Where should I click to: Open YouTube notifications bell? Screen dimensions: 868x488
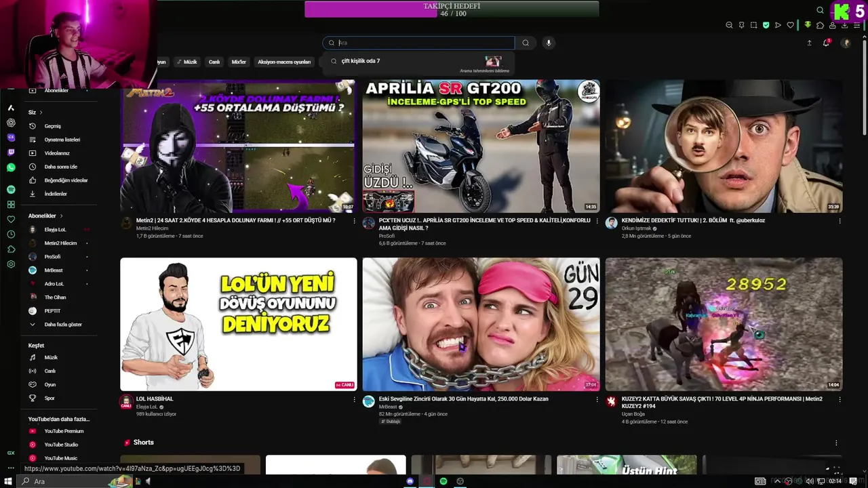pos(826,43)
